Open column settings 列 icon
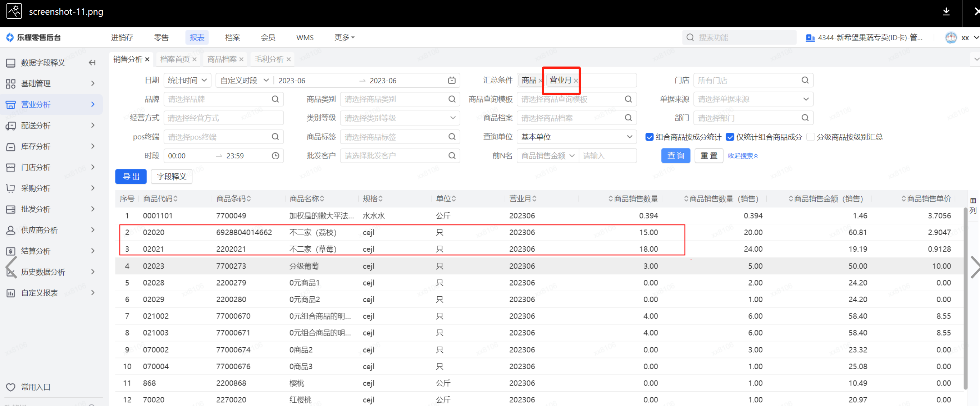This screenshot has height=406, width=980. point(973,205)
